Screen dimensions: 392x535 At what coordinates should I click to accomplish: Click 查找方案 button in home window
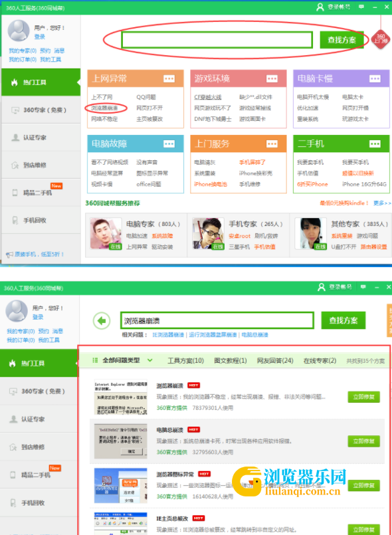(342, 40)
